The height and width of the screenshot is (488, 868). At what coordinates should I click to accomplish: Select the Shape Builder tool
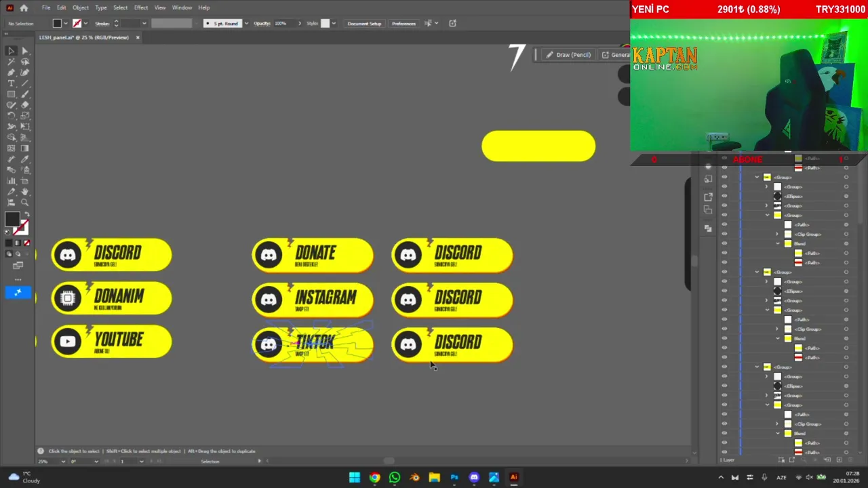[x=12, y=138]
